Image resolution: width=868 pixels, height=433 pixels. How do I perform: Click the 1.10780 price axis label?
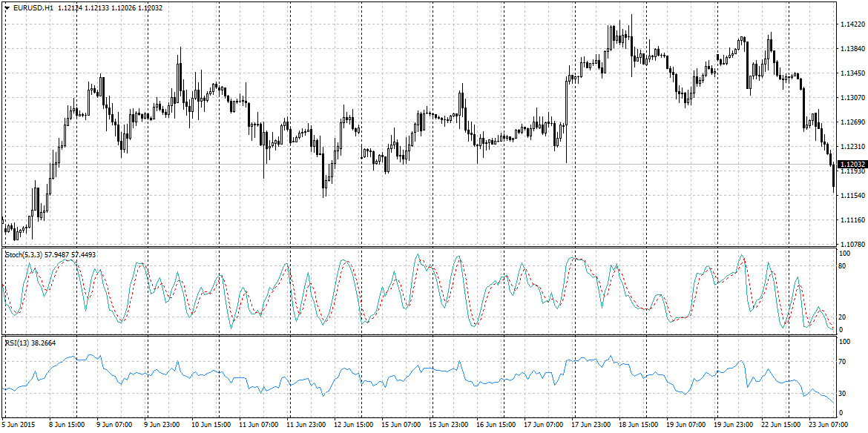tap(852, 244)
